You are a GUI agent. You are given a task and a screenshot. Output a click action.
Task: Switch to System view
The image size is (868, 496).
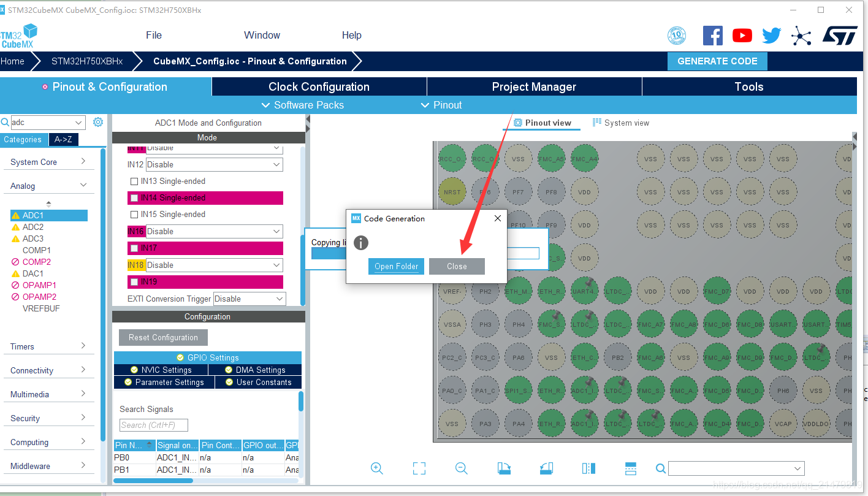[x=621, y=123]
